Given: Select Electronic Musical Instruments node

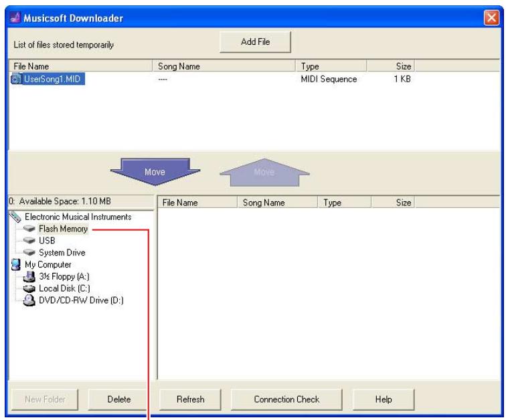Looking at the screenshot, I should (x=78, y=217).
